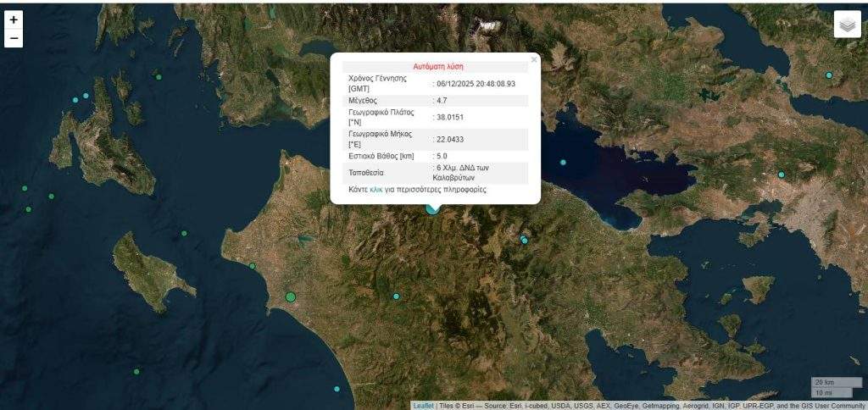Zoom in on the map
Image resolution: width=868 pixels, height=410 pixels.
[x=14, y=19]
